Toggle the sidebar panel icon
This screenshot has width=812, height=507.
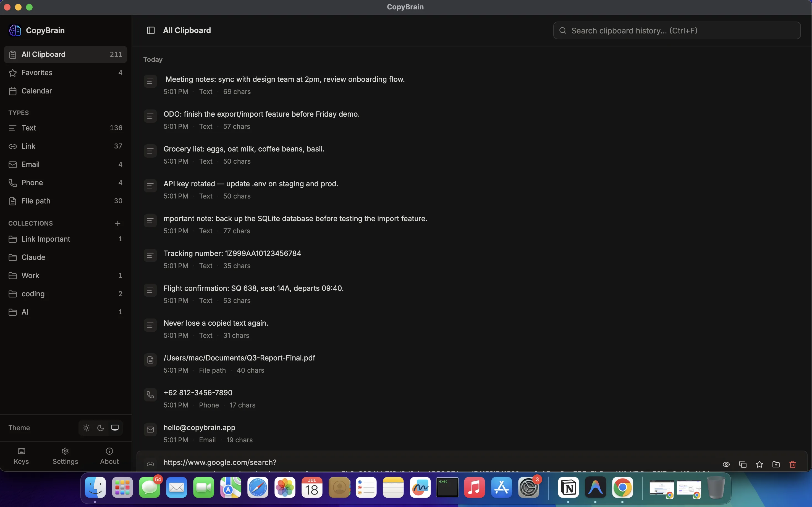tap(151, 30)
